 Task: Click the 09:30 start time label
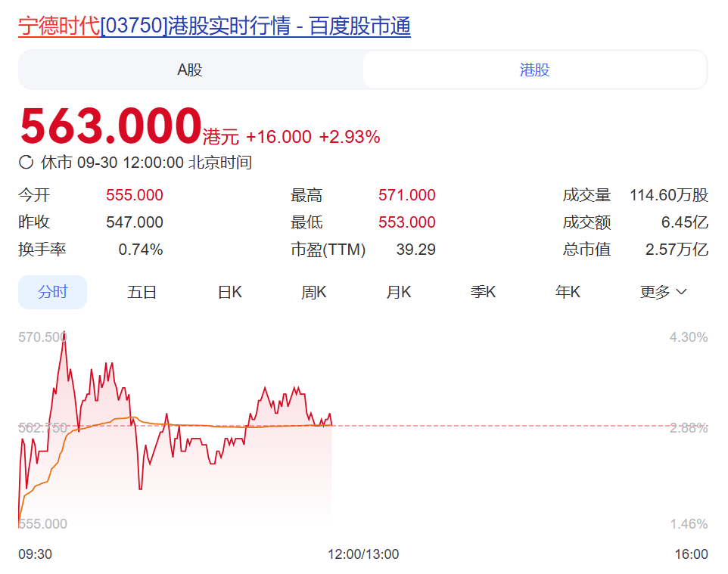(x=35, y=554)
